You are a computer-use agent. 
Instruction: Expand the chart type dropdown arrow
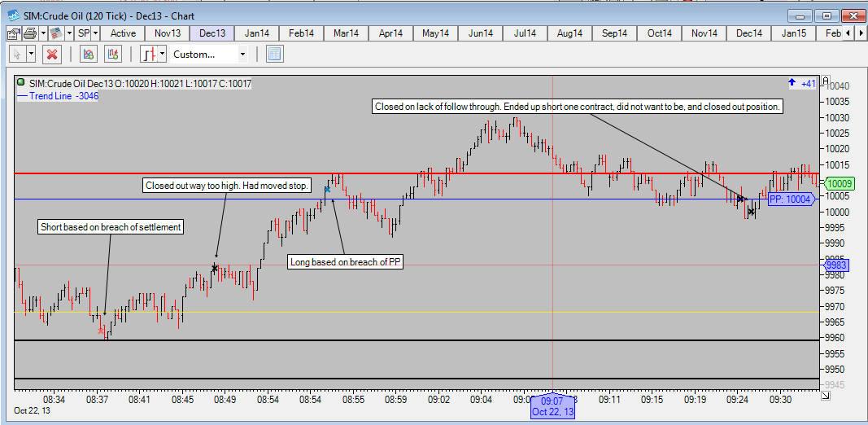[x=162, y=55]
